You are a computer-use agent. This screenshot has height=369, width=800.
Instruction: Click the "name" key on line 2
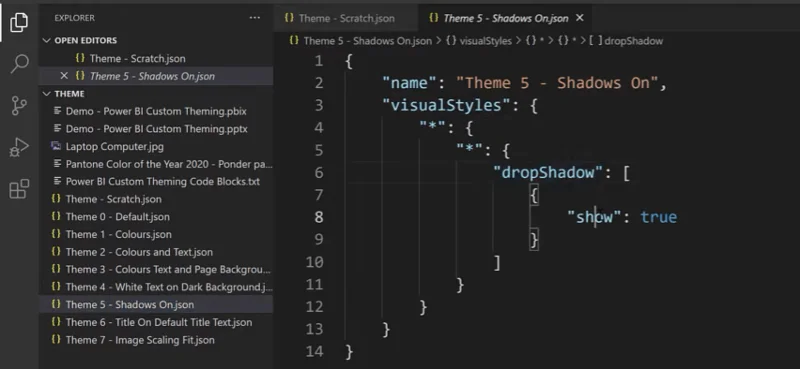pyautogui.click(x=411, y=83)
